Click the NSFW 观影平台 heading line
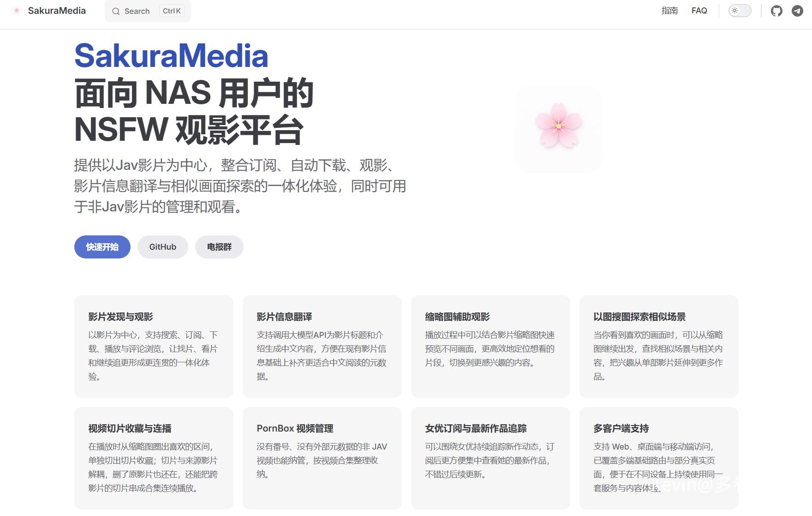812x516 pixels. (x=189, y=130)
